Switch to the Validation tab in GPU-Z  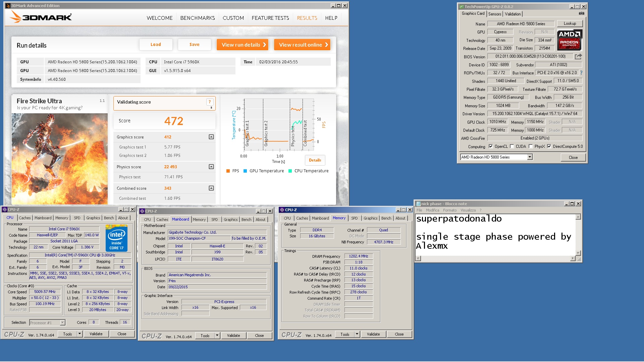[x=513, y=14]
